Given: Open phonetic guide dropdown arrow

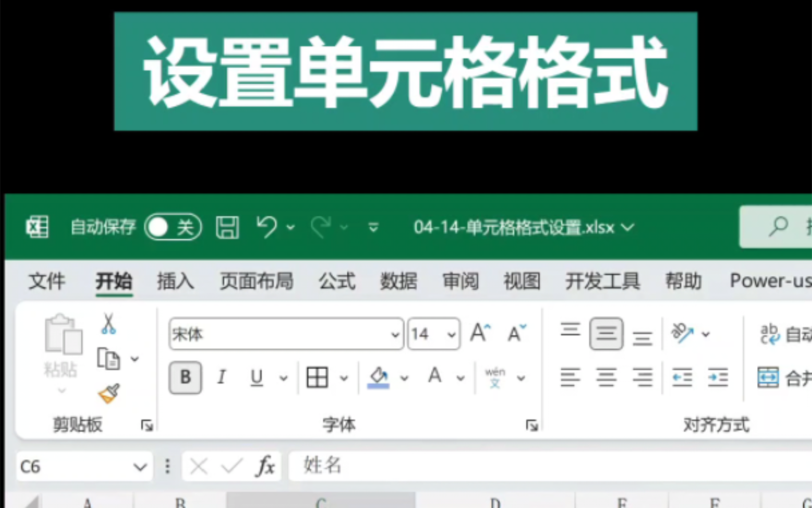Looking at the screenshot, I should click(521, 378).
